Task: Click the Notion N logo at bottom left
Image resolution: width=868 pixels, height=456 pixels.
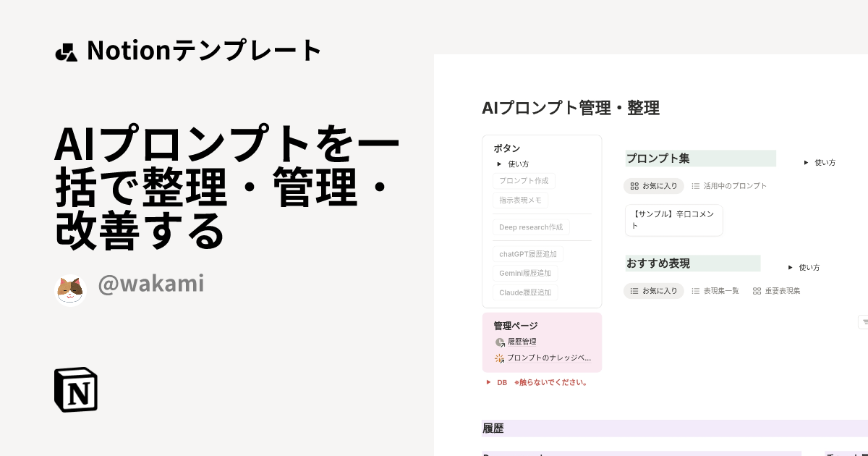Action: 76,389
